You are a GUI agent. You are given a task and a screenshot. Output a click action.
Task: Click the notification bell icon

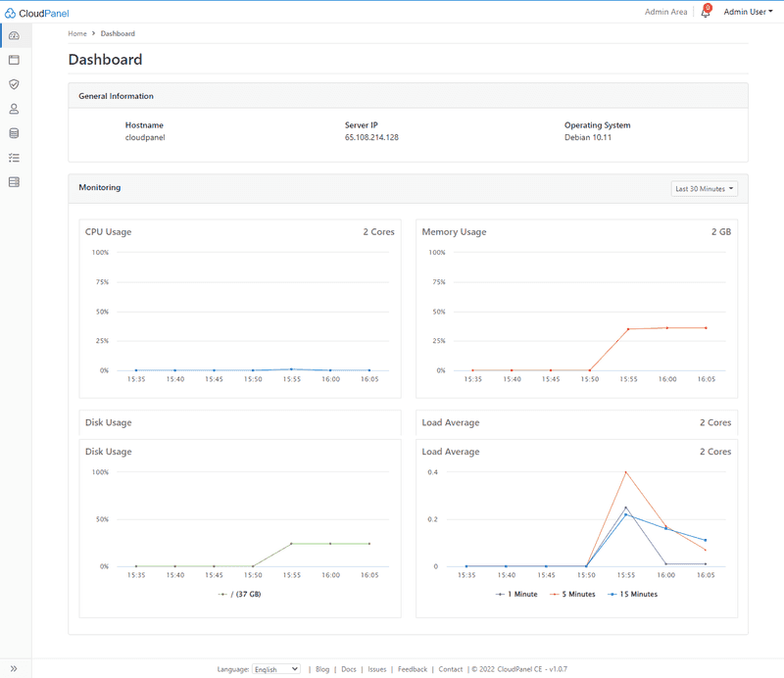pyautogui.click(x=705, y=13)
